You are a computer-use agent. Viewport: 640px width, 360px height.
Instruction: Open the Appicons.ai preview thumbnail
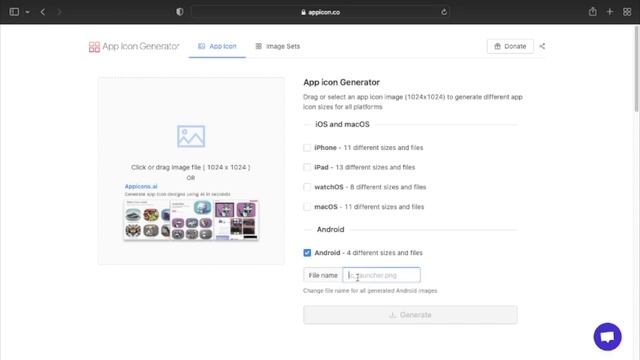(191, 220)
